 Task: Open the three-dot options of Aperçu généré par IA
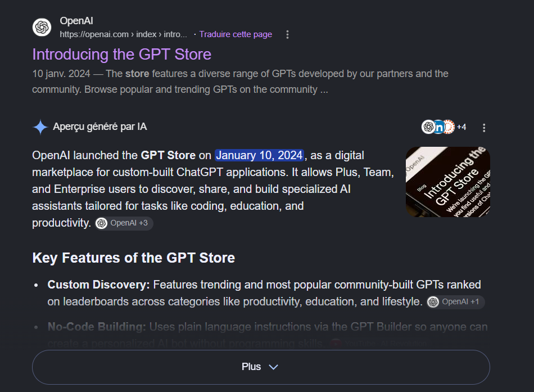click(x=484, y=128)
